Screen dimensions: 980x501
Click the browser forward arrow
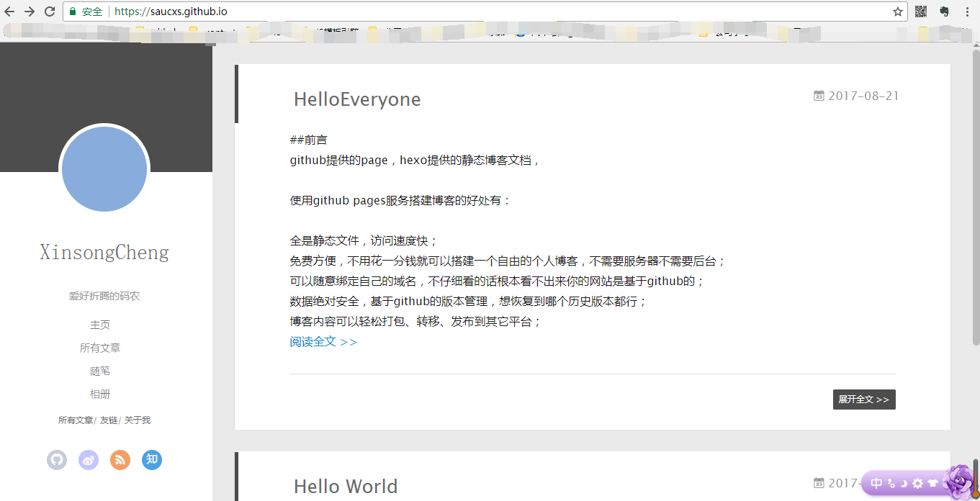(x=30, y=12)
